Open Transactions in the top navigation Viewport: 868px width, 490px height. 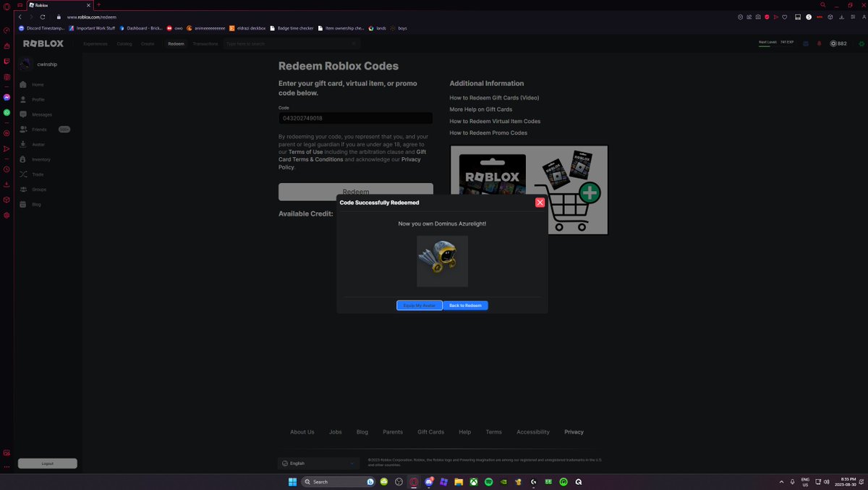(x=205, y=43)
